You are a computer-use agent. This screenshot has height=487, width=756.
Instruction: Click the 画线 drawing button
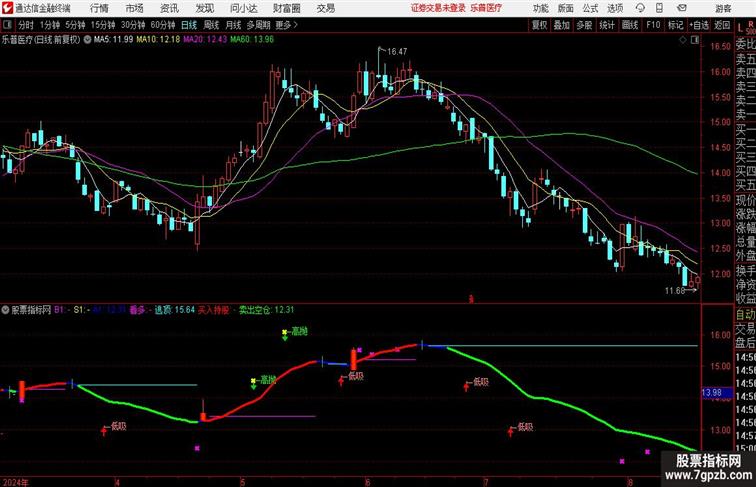click(630, 25)
